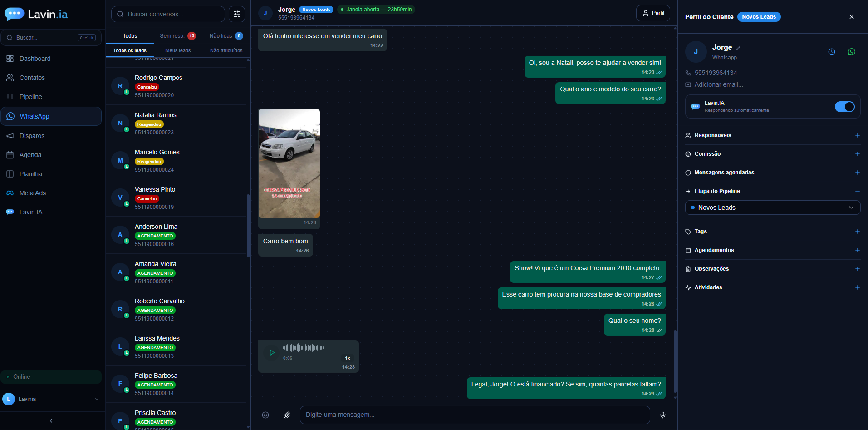Click the conversation list scrollbar
Screen dimensions: 868x430
(248, 226)
